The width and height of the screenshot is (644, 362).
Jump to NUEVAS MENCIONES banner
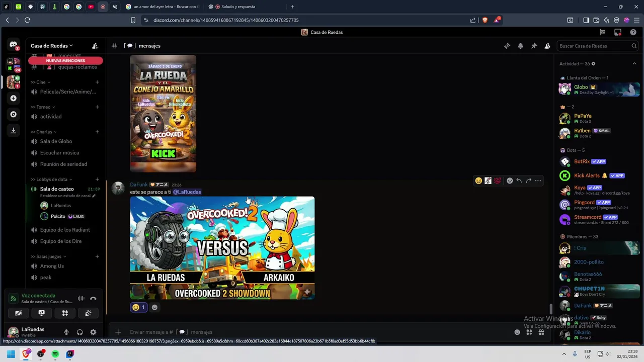coord(65,60)
